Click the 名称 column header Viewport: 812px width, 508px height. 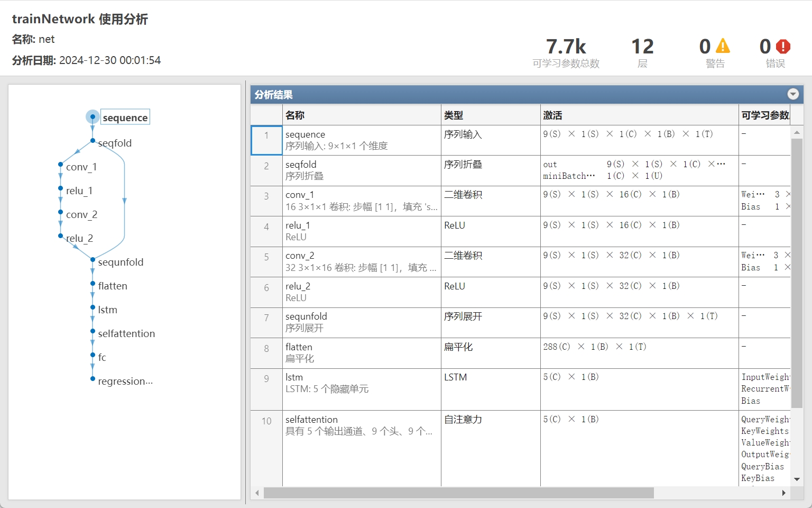coord(296,115)
